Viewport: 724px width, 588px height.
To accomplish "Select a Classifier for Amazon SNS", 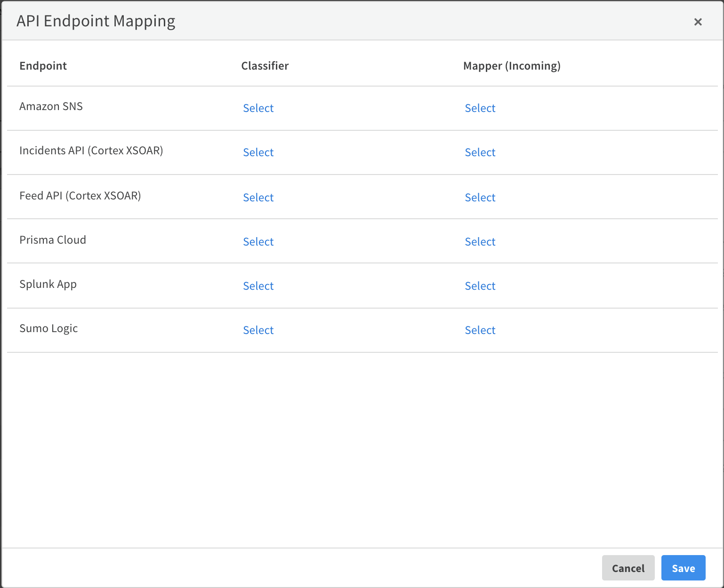I will coord(258,108).
